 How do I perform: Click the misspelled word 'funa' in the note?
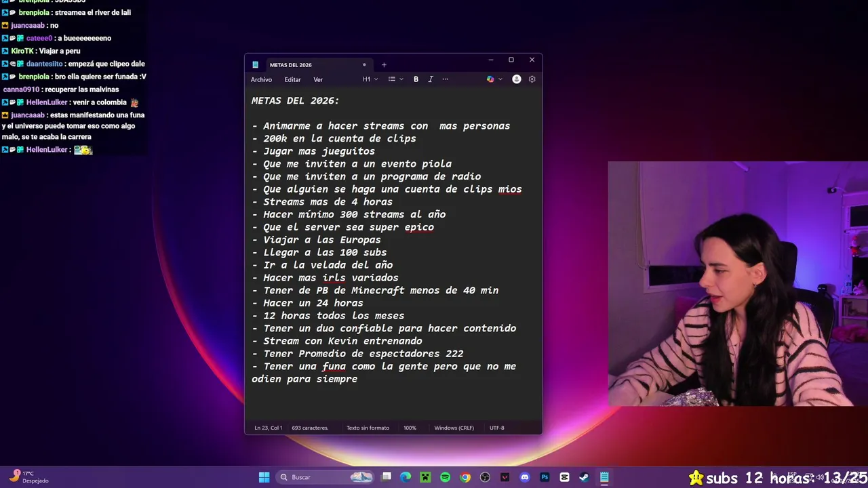coord(334,367)
